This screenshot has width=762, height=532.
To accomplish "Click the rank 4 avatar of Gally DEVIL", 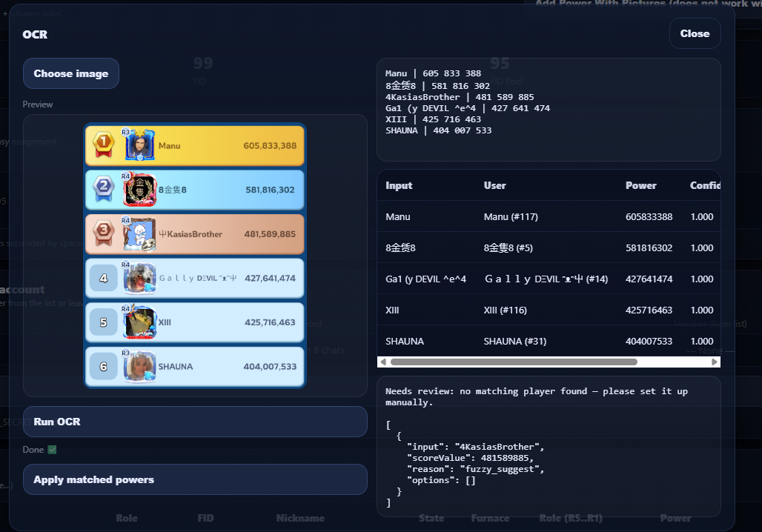I will (141, 278).
